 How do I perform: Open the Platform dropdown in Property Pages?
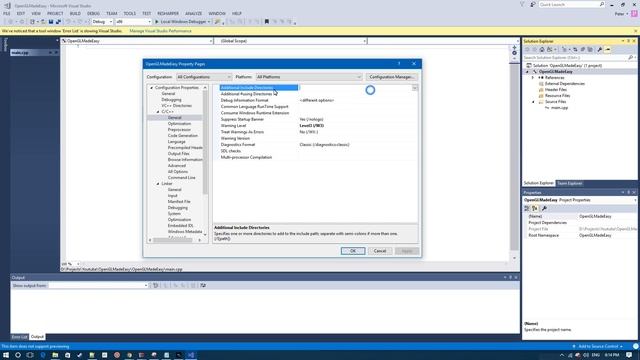pyautogui.click(x=309, y=77)
